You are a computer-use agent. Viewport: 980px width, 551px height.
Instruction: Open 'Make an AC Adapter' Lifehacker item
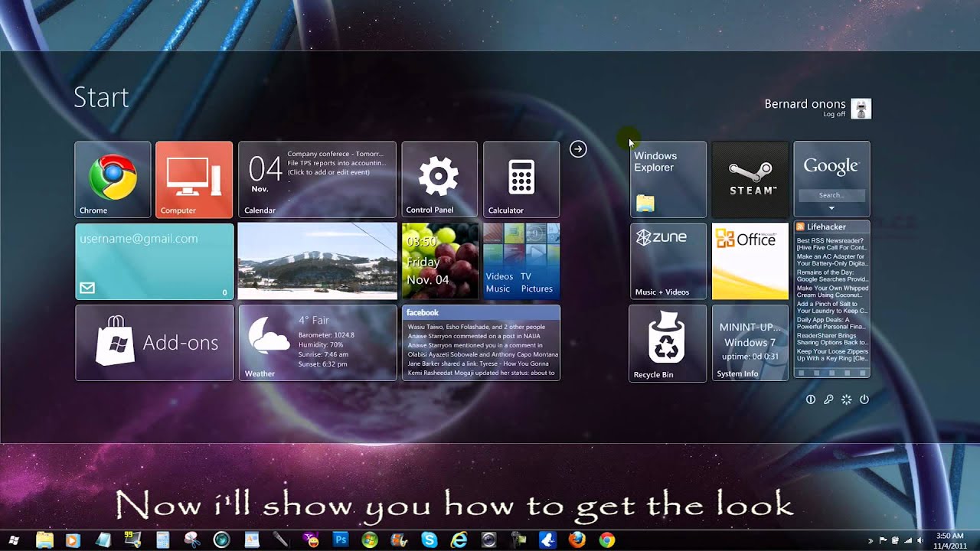tap(831, 259)
